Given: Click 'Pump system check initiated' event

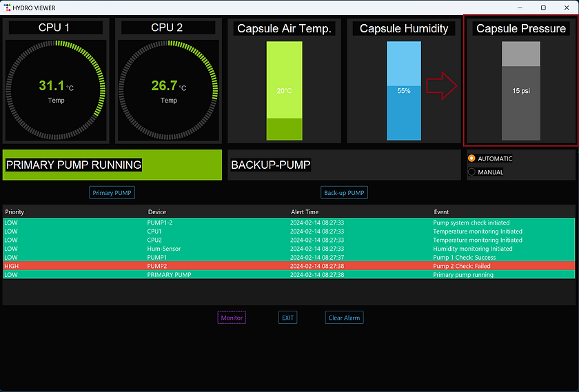Looking at the screenshot, I should 471,223.
